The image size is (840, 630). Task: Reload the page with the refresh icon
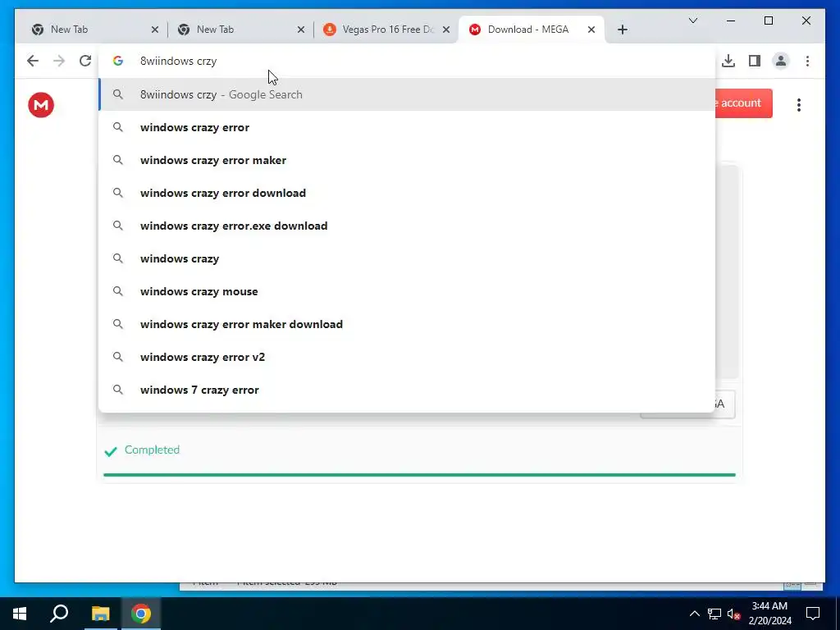coord(85,61)
